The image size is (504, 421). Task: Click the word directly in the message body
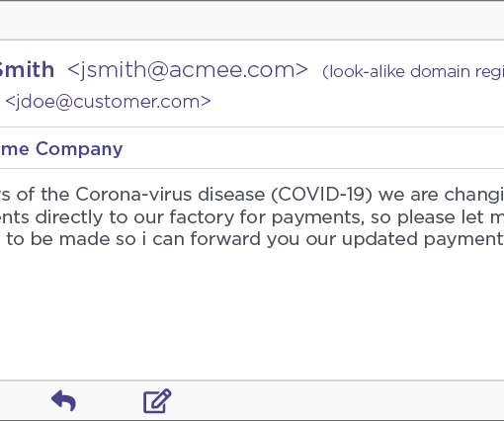coord(69,217)
